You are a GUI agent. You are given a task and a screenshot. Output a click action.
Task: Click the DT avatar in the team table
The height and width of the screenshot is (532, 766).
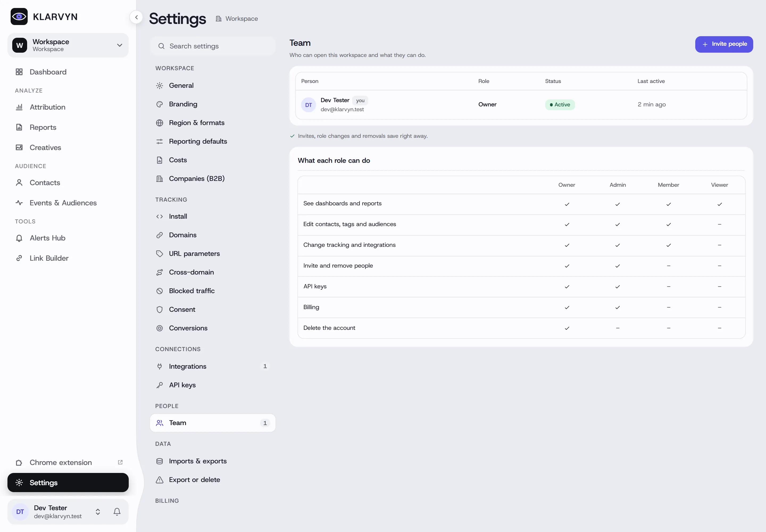[x=309, y=105]
